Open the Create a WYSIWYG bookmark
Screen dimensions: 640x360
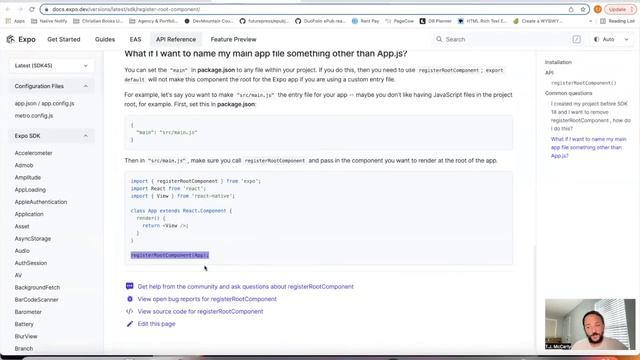(x=538, y=21)
